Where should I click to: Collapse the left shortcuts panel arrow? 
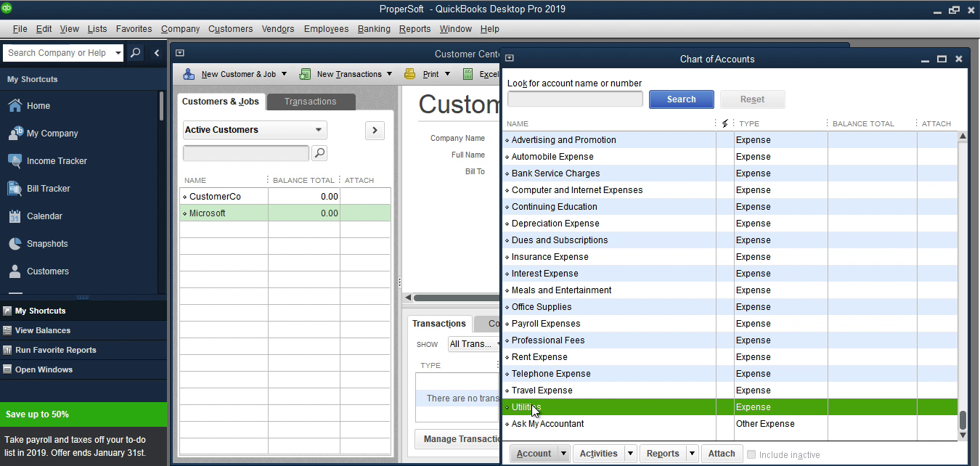click(x=157, y=53)
